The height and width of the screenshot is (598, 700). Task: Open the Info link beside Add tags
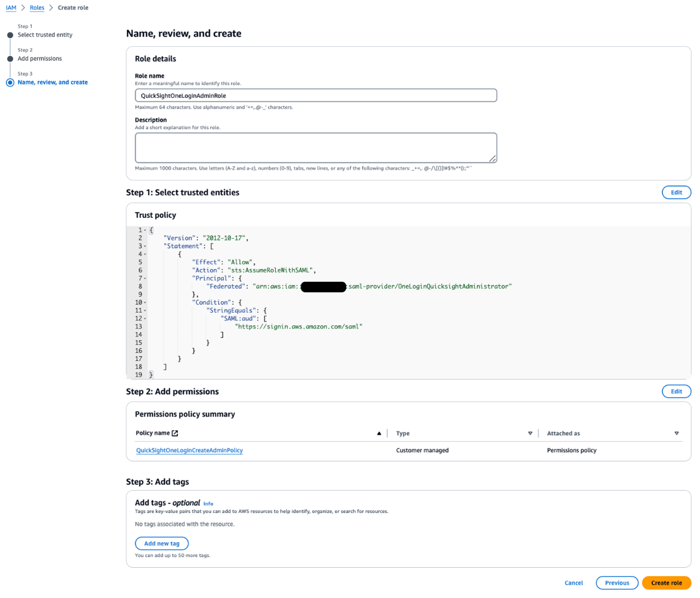208,504
